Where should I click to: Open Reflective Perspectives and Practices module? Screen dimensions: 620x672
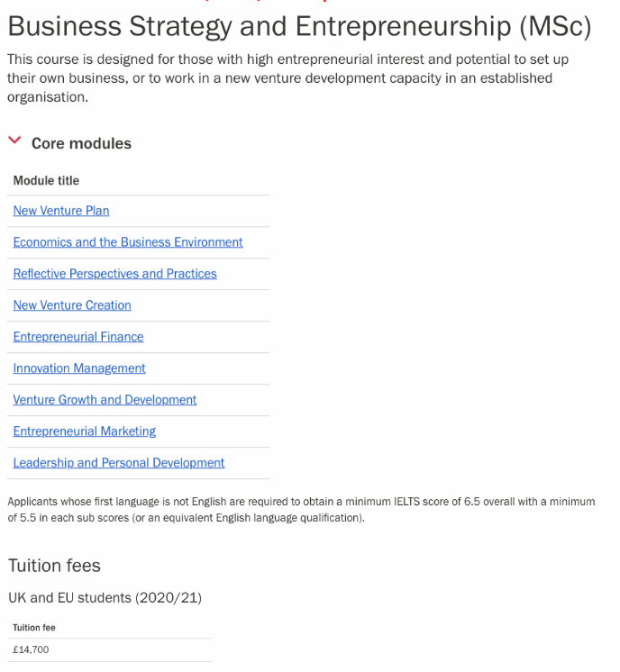(115, 274)
